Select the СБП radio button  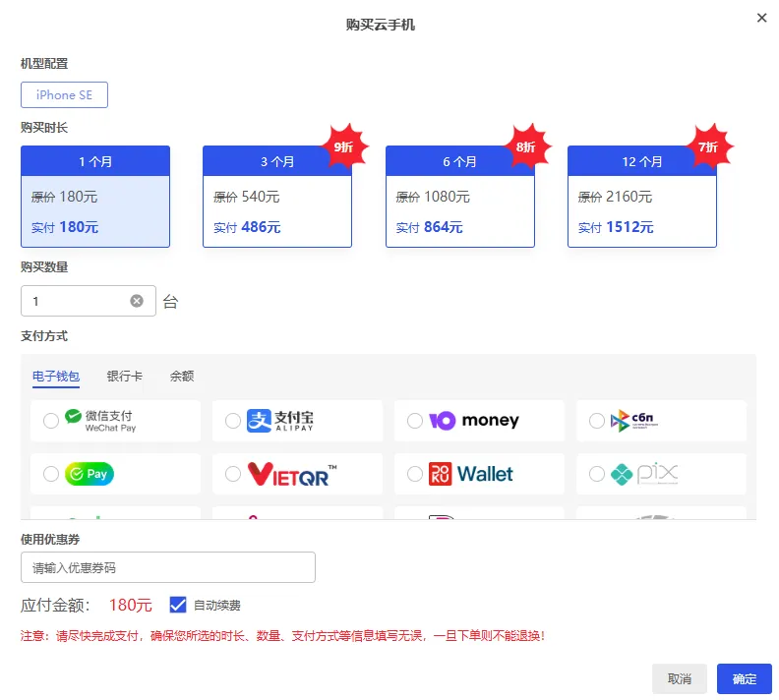coord(597,421)
